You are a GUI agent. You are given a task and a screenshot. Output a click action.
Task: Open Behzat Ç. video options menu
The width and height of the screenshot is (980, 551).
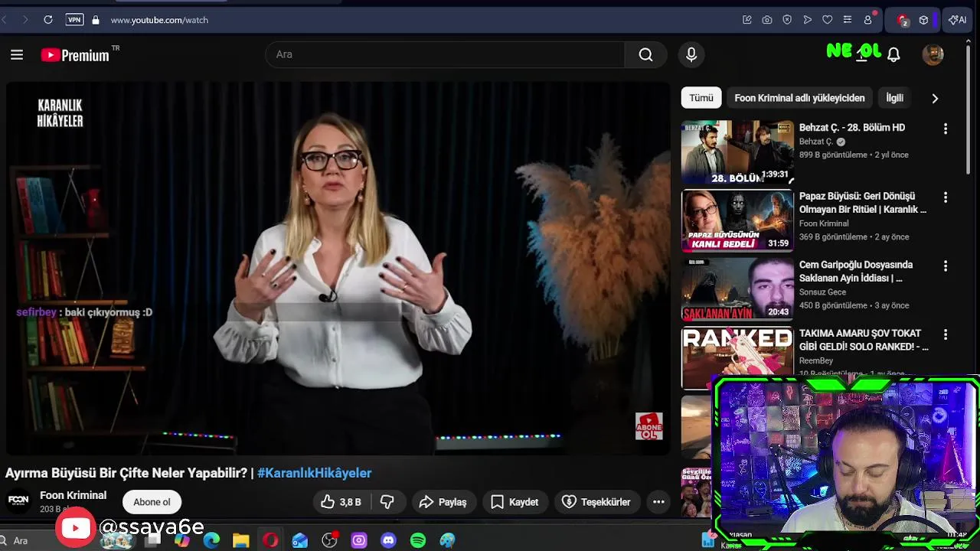(x=946, y=129)
